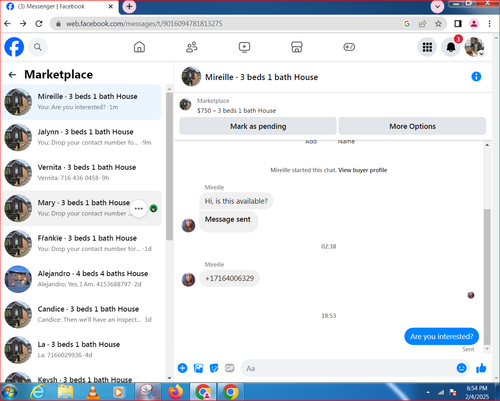This screenshot has width=500, height=401.
Task: Go back in browser history
Action: click(x=7, y=24)
